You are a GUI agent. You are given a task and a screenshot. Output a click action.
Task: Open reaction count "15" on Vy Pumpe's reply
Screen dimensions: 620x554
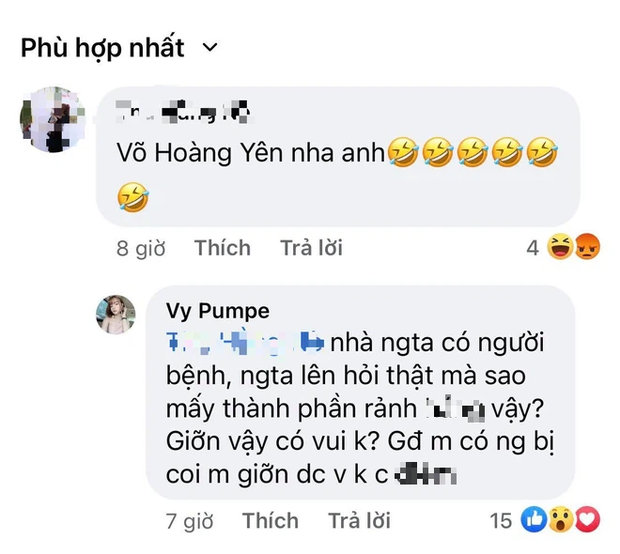click(500, 520)
